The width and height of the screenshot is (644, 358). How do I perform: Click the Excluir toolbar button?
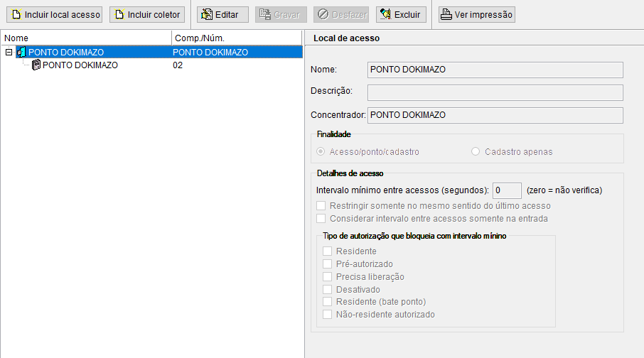[401, 14]
